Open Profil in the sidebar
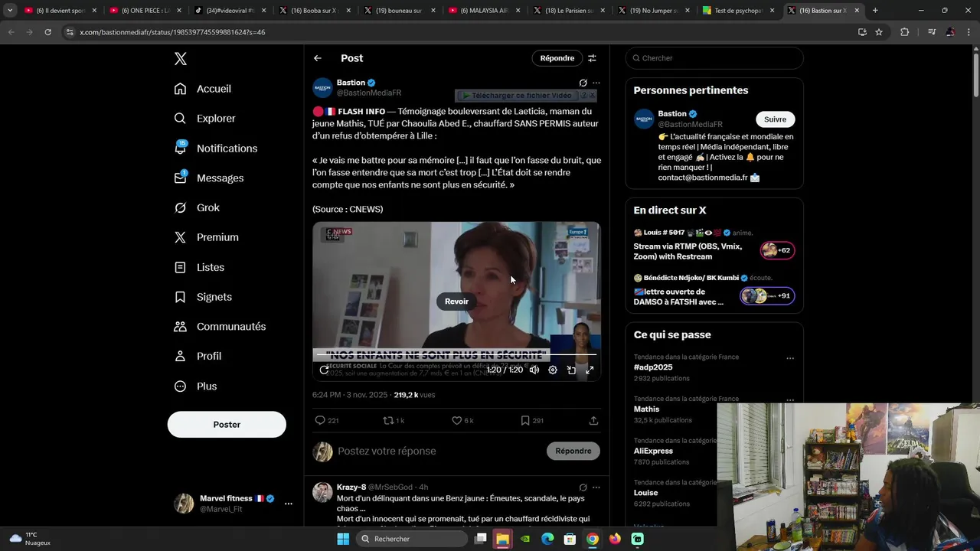 click(198, 357)
